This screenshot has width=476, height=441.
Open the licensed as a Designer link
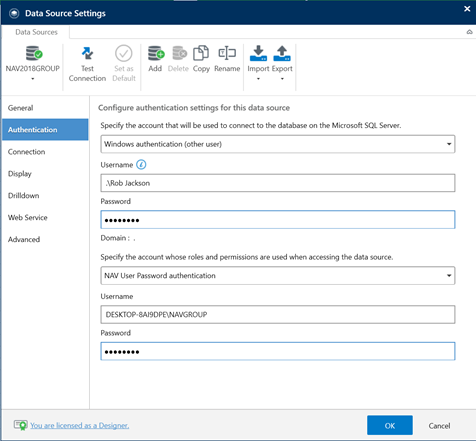[79, 426]
